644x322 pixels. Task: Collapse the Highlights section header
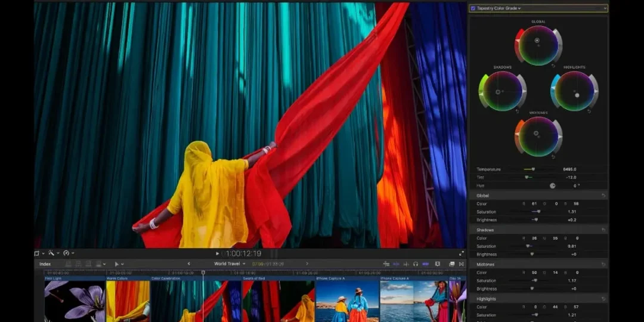pos(538,299)
